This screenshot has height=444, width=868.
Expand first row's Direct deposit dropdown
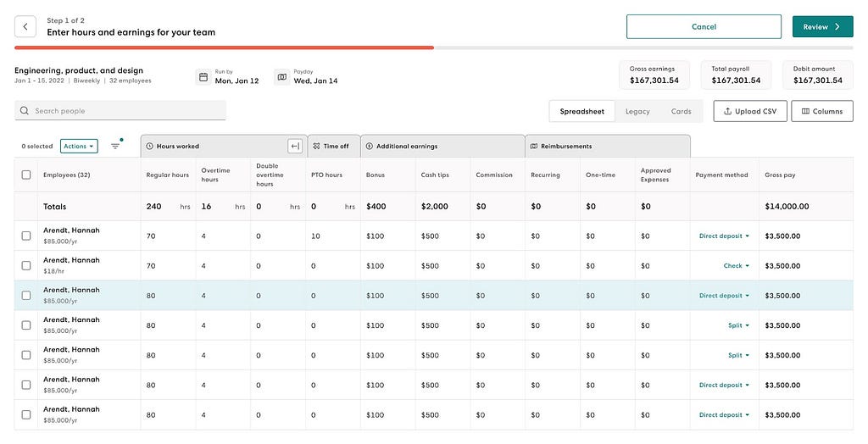click(x=724, y=236)
